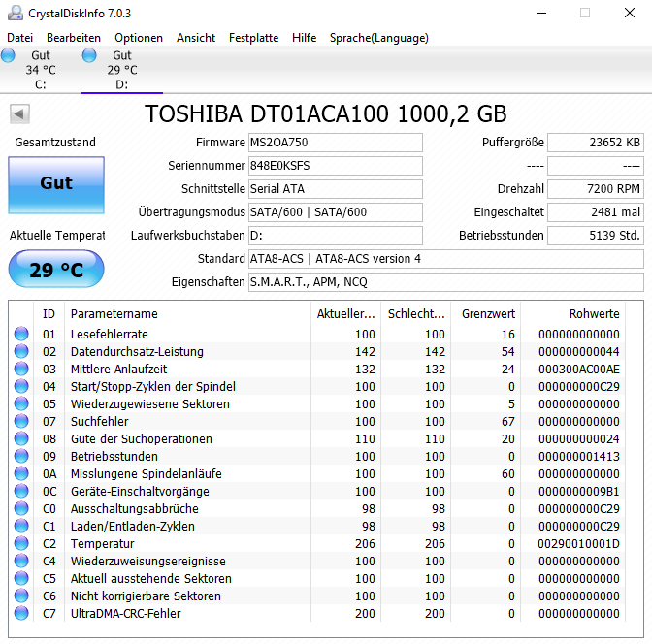Viewport: 652px width, 644px height.
Task: Open the Festplatte menu
Action: [253, 38]
